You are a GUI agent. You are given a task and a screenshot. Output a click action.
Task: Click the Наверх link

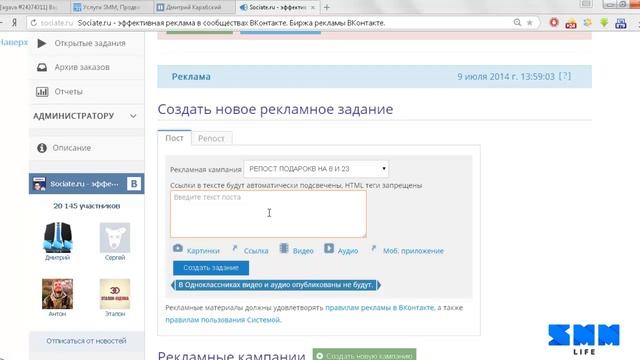(x=14, y=42)
